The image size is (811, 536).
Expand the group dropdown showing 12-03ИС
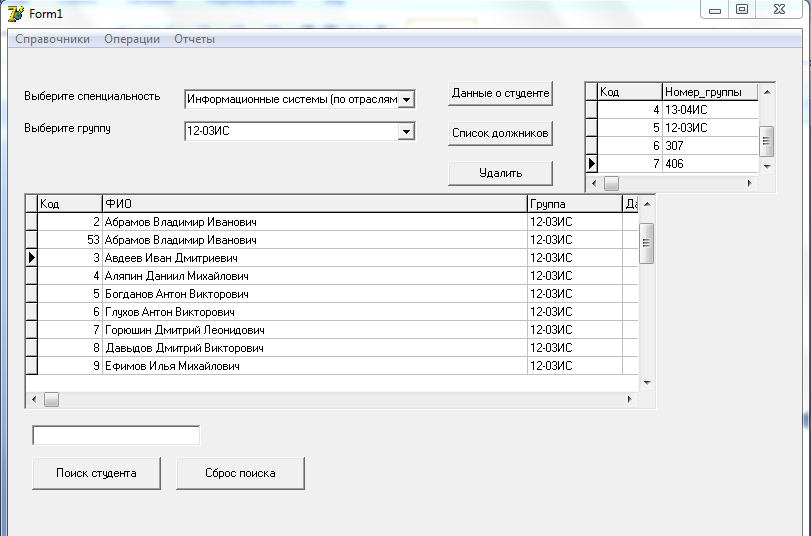click(407, 131)
